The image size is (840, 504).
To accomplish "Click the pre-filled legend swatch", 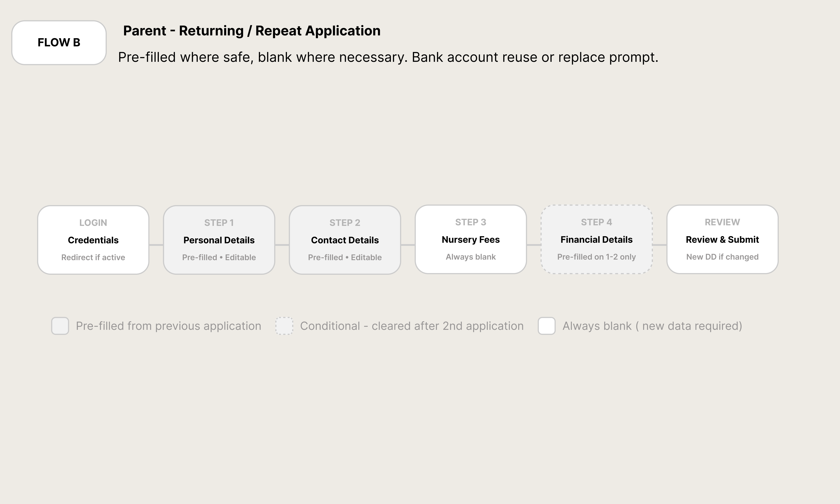I will pos(60,326).
